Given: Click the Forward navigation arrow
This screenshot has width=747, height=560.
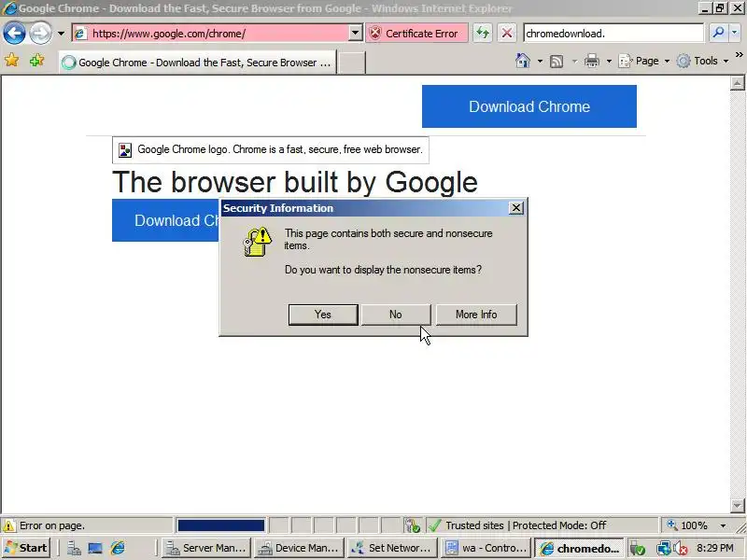Looking at the screenshot, I should (x=40, y=34).
